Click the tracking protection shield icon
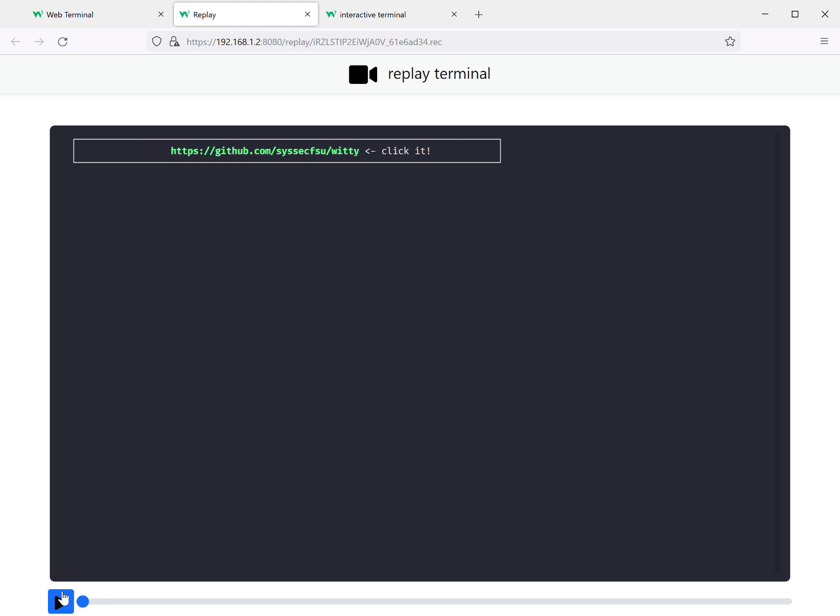This screenshot has width=840, height=616. pyautogui.click(x=157, y=42)
